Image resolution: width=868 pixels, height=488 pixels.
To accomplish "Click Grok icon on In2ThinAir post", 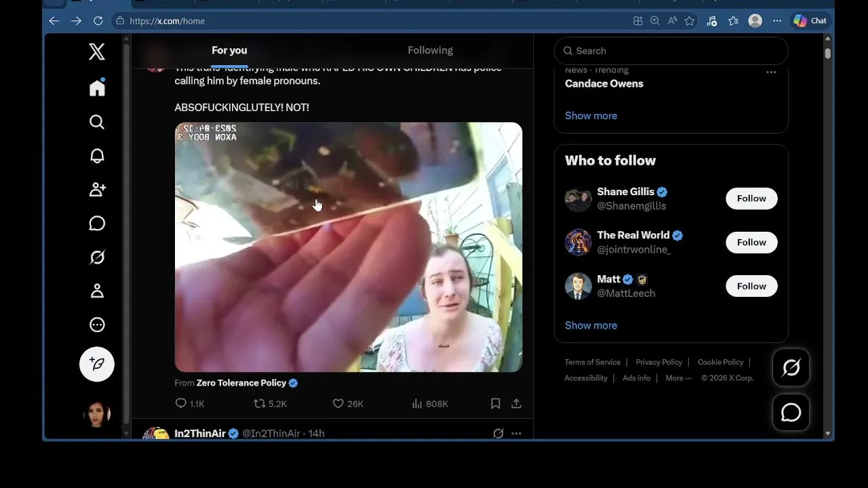I will click(498, 433).
